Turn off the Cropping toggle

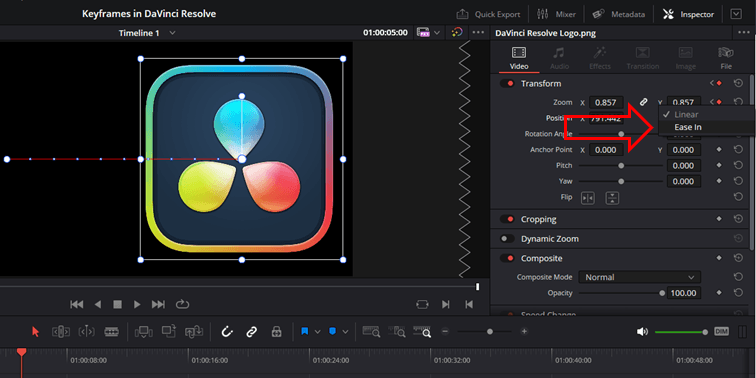point(507,219)
